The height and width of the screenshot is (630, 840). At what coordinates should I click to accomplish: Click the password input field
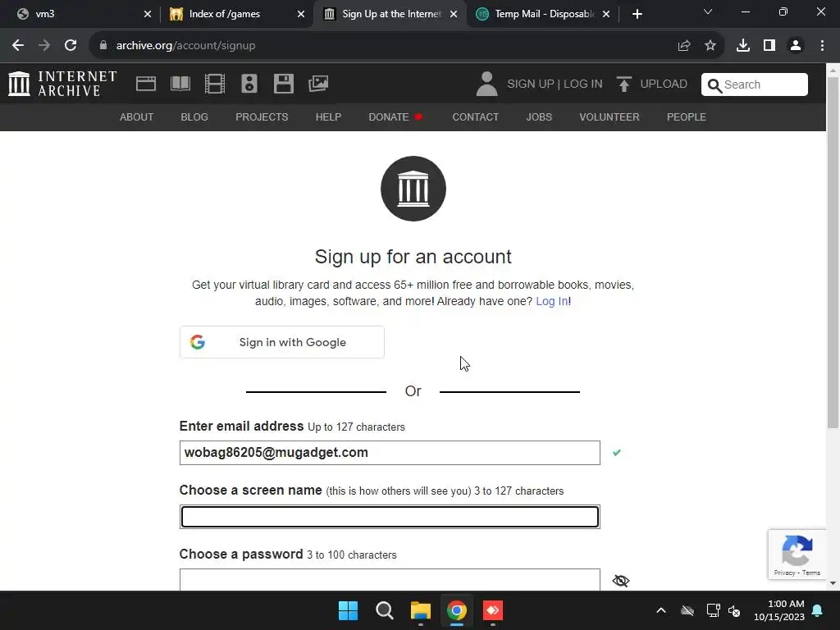click(390, 580)
